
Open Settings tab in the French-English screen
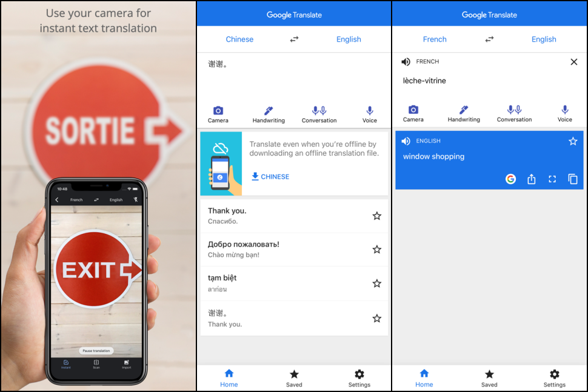554,379
